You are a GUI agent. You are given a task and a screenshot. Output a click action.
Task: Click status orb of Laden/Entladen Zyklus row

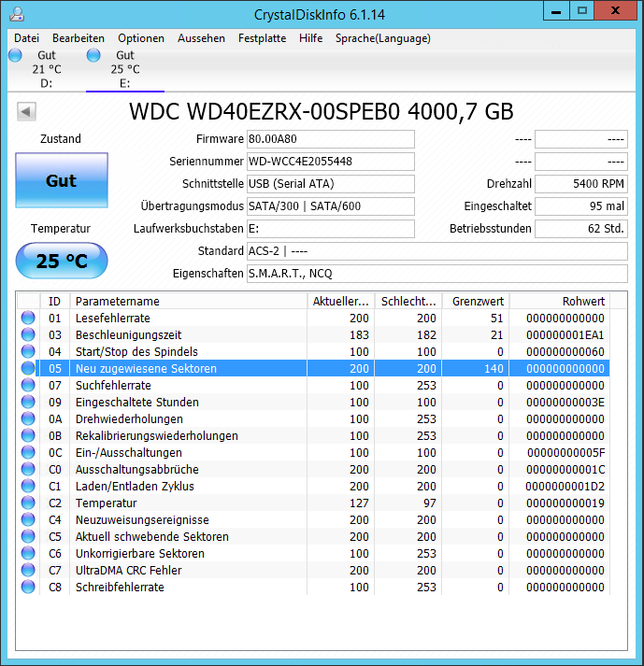click(28, 486)
